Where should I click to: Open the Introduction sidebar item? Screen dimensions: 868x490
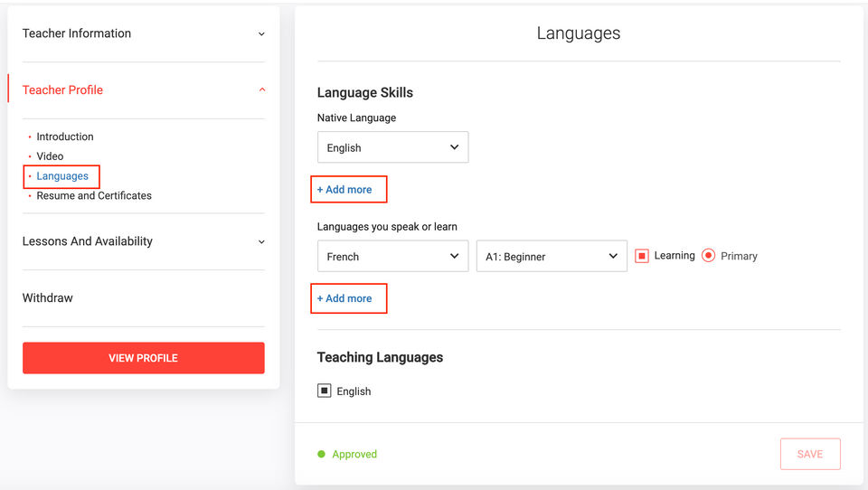point(65,137)
